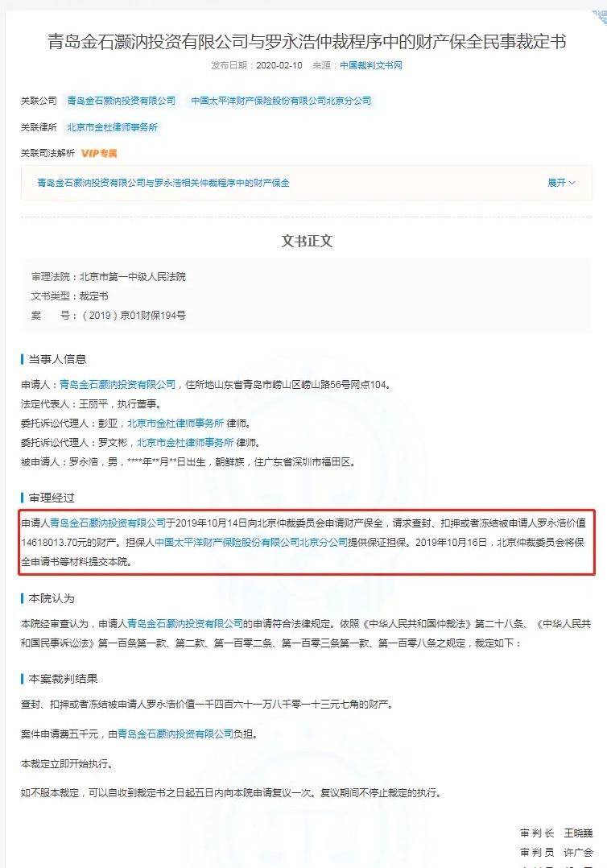Select the 审理经过 section header
The image size is (607, 868).
click(x=52, y=498)
